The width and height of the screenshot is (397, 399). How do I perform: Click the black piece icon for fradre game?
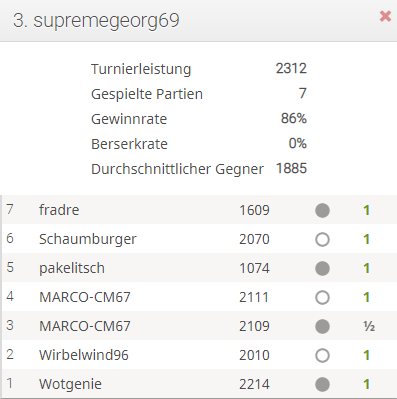322,210
